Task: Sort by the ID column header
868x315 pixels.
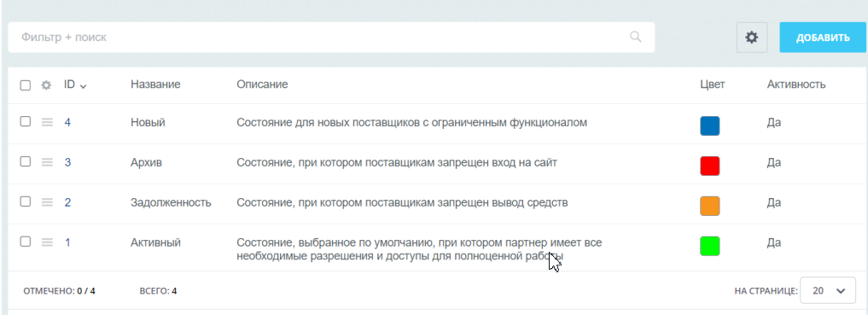Action: click(75, 85)
